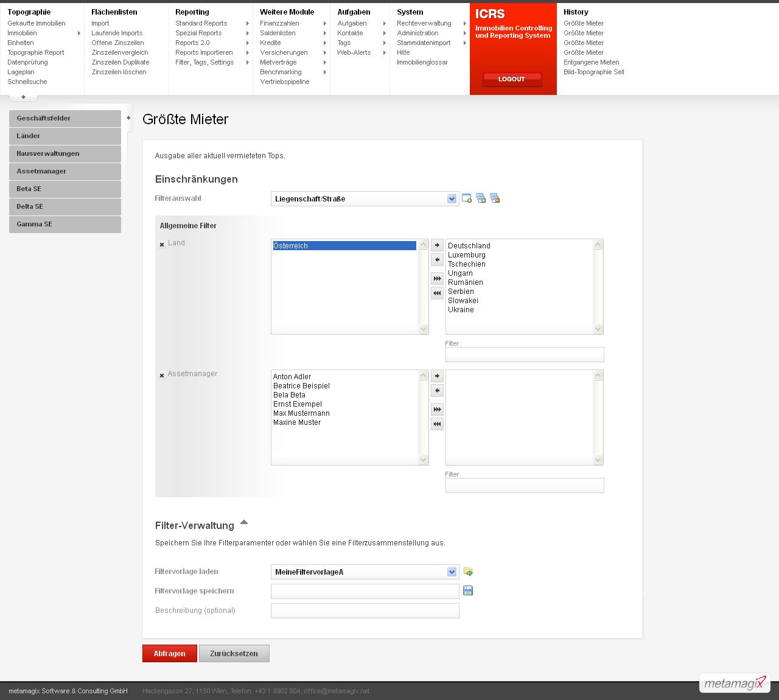Expand the Standard Reports submenu

pos(247,24)
